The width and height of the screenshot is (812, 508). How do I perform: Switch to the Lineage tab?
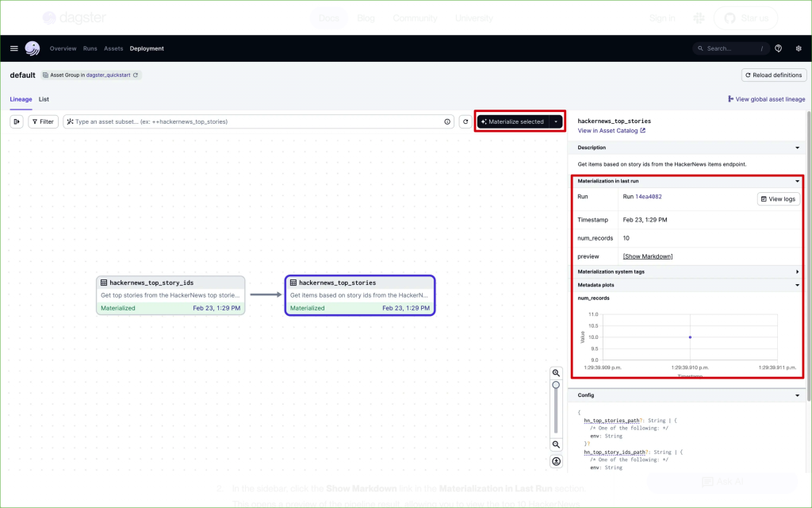[21, 99]
